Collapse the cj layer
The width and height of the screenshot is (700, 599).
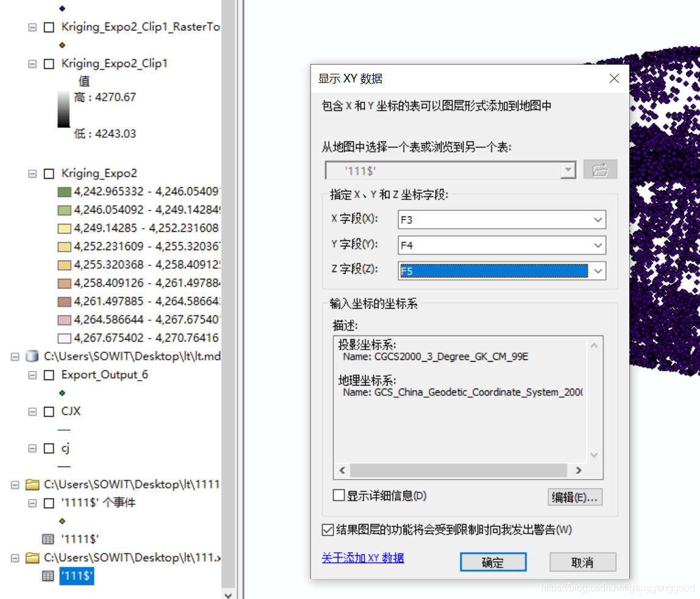pyautogui.click(x=32, y=448)
